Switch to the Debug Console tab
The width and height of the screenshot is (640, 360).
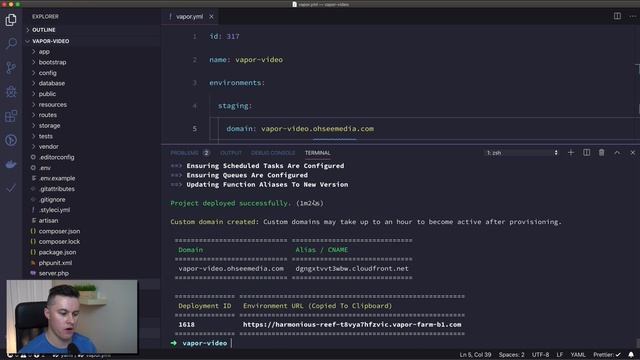pyautogui.click(x=273, y=153)
